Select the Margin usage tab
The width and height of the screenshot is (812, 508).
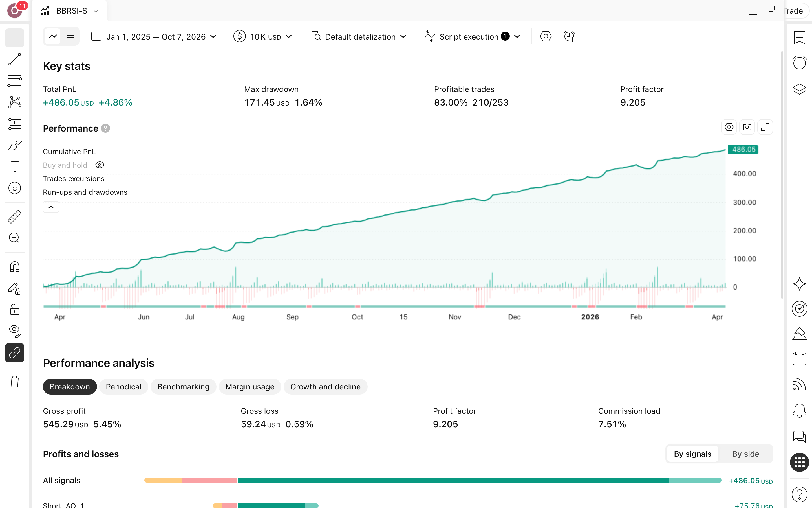(x=250, y=387)
